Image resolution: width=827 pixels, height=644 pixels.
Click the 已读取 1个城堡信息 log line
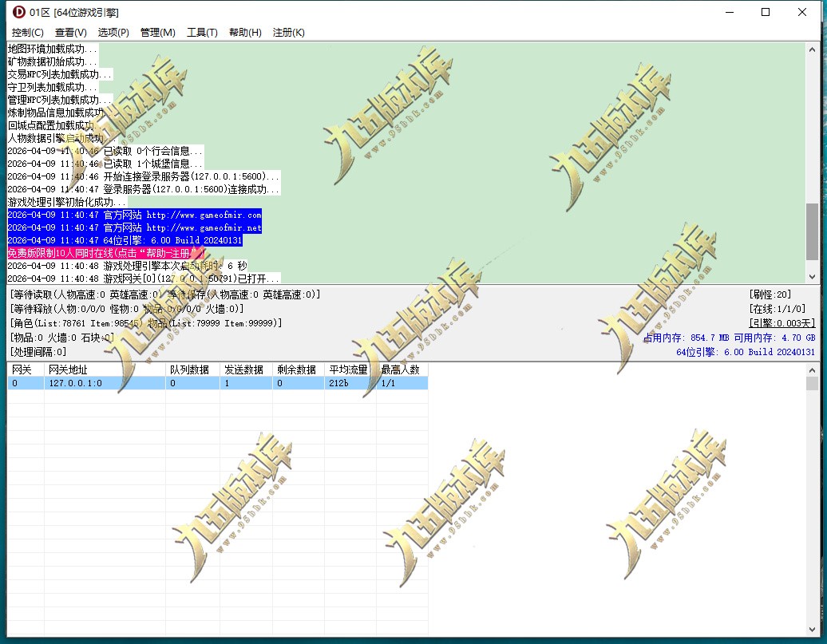tap(105, 164)
